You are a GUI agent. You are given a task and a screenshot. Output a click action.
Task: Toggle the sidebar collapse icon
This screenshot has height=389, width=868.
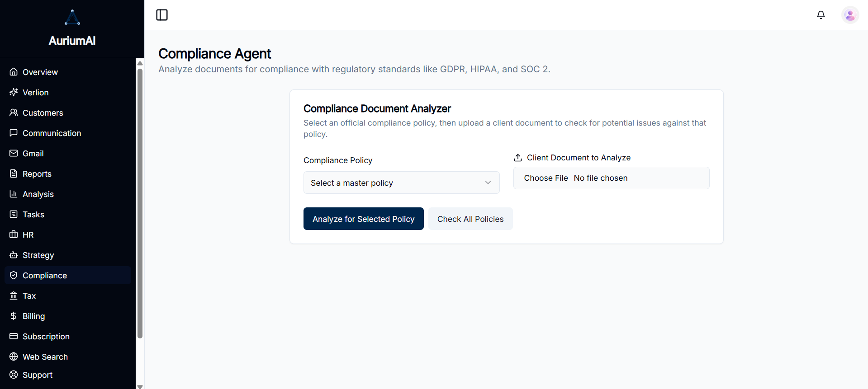161,15
